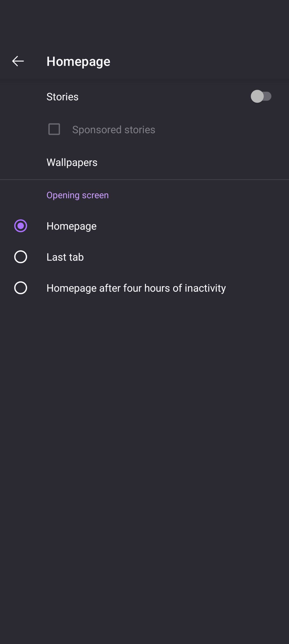
Task: Click the Stories switch's track right end
Action: pos(269,96)
